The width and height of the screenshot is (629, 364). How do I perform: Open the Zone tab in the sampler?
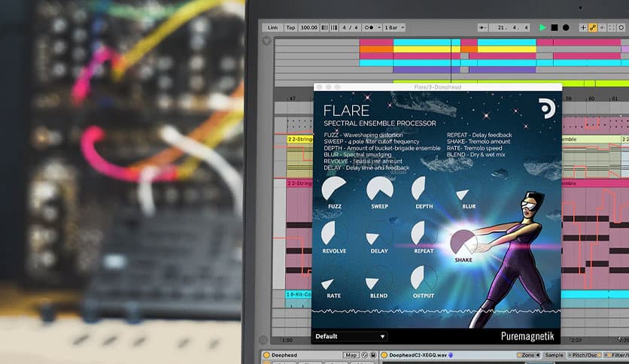(530, 355)
